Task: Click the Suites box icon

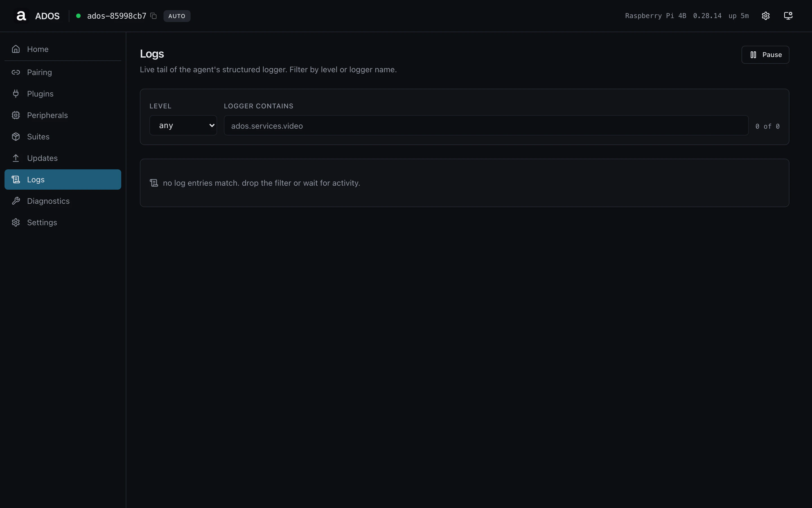Action: 16,137
